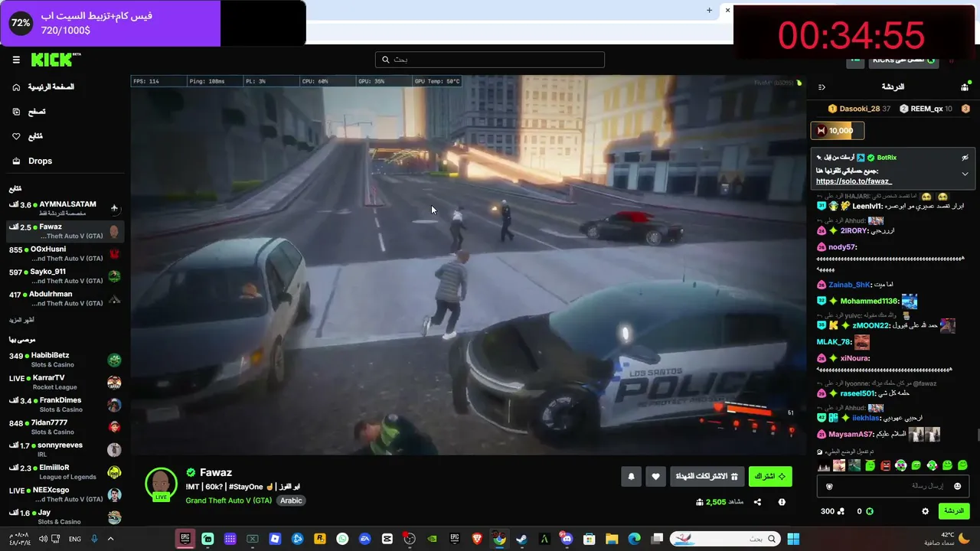This screenshot has height=551, width=980.
Task: Open Microsoft Edge from taskbar
Action: [x=634, y=539]
